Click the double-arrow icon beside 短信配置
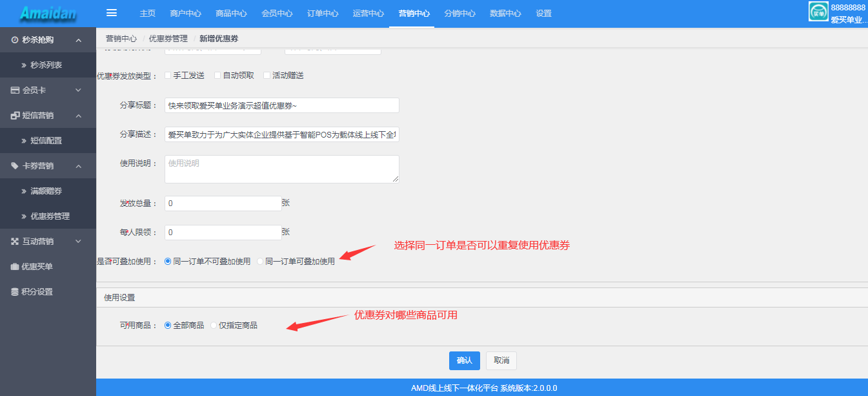The height and width of the screenshot is (396, 868). pyautogui.click(x=24, y=141)
